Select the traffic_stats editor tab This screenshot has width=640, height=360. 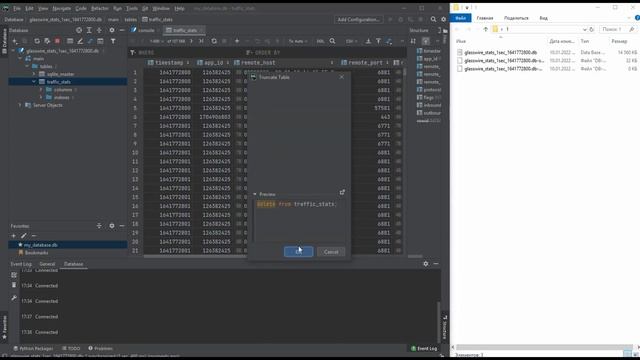(x=184, y=30)
